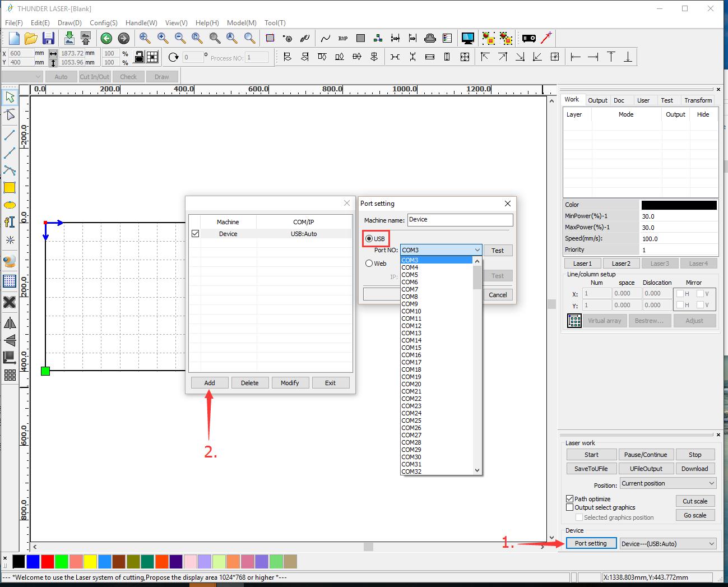Toggle the Path optimize checkbox
The width and height of the screenshot is (728, 587).
(570, 498)
